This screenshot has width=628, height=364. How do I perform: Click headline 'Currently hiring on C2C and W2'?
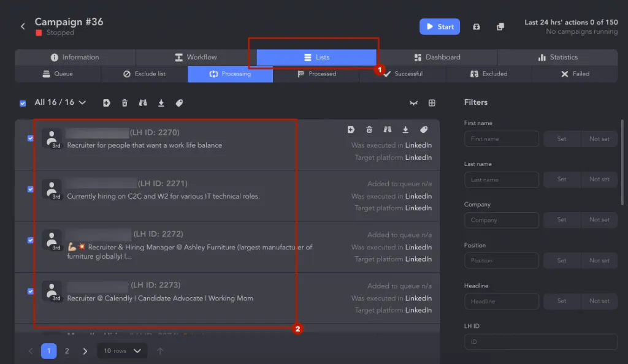[163, 196]
